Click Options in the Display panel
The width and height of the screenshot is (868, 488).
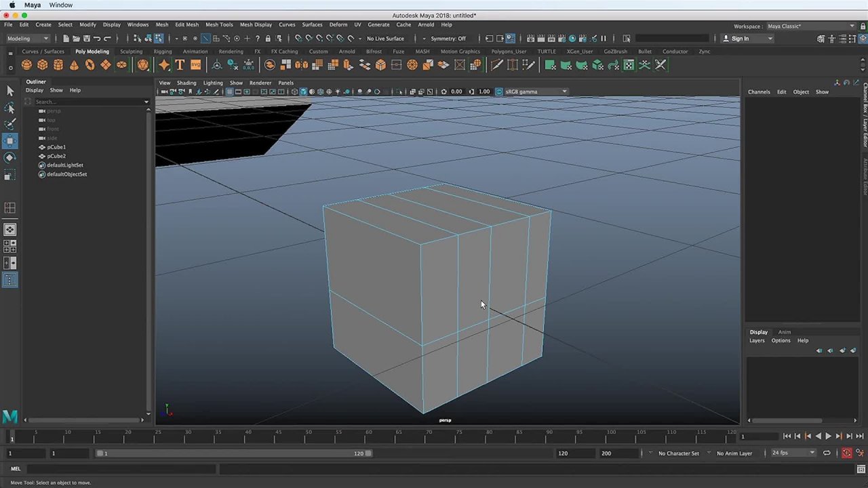click(781, 340)
